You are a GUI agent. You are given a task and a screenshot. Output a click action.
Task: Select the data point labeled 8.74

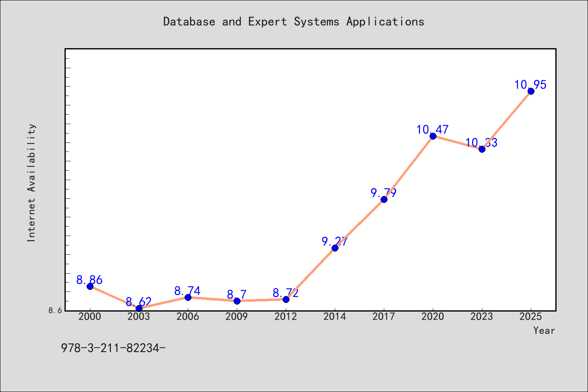(x=188, y=297)
